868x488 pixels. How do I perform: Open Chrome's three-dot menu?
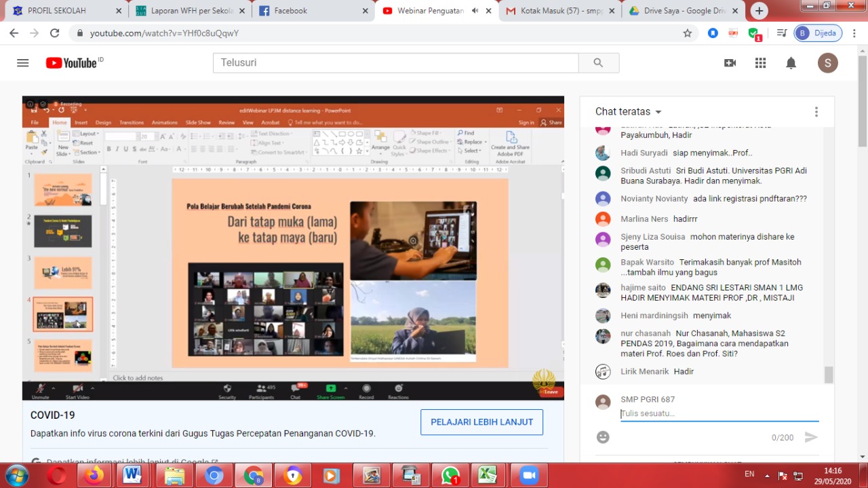coord(854,33)
